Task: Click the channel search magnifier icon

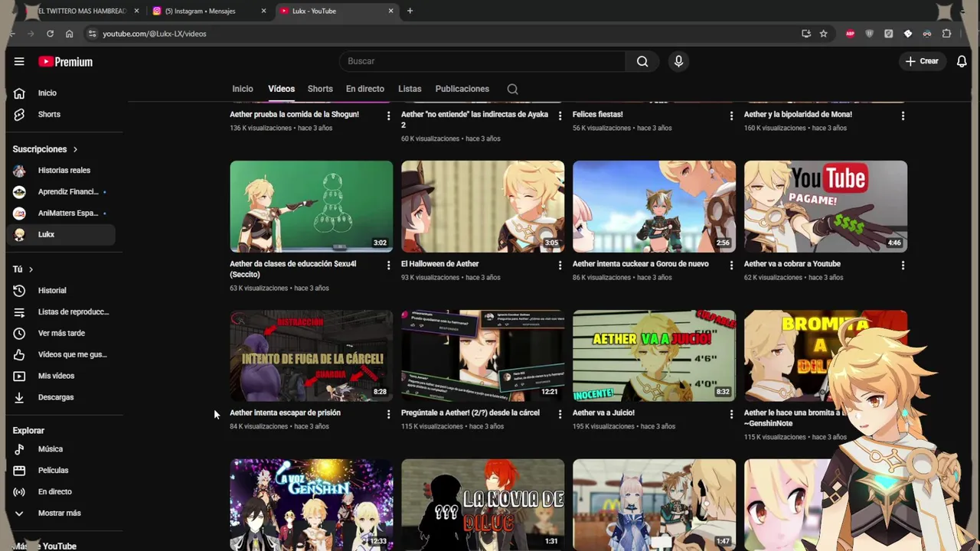Action: coord(513,89)
